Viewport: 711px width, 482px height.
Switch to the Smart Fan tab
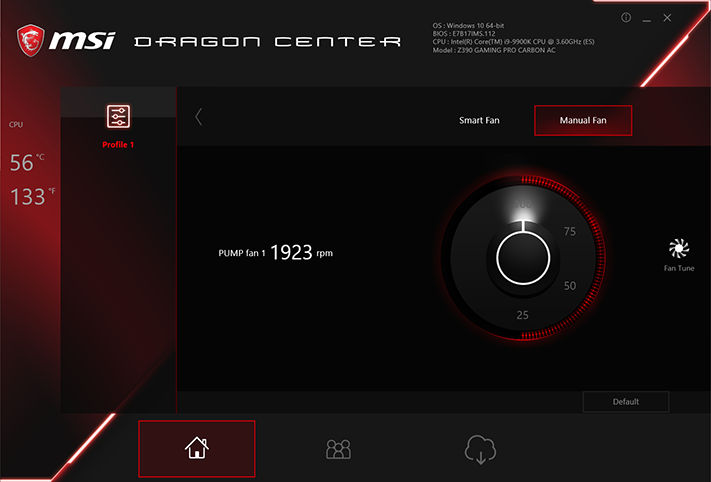[x=479, y=120]
